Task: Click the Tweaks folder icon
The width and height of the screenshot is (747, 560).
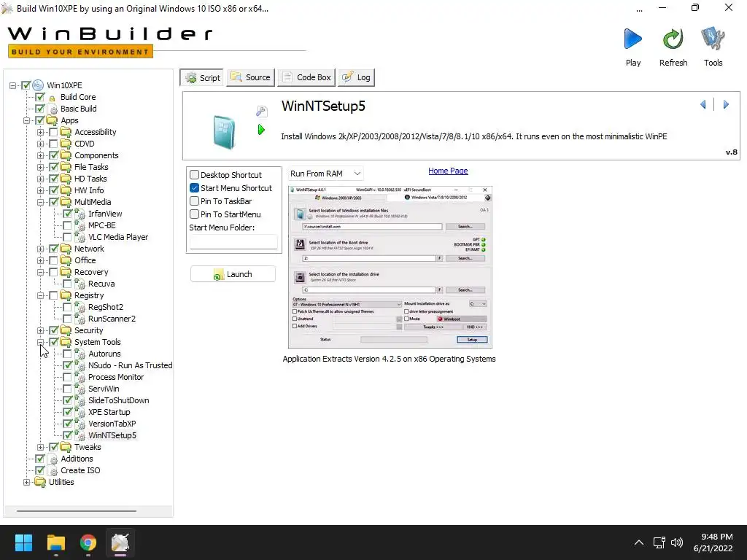Action: (66, 447)
